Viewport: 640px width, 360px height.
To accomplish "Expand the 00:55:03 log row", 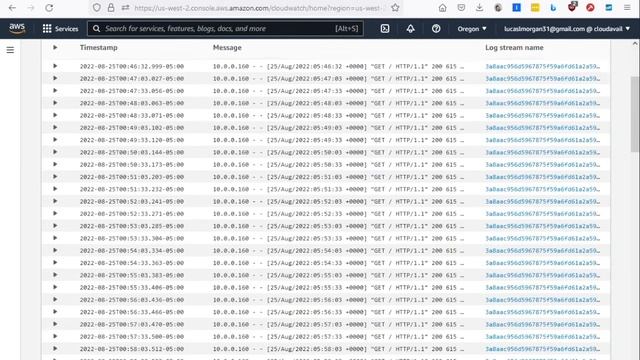I will 55,275.
